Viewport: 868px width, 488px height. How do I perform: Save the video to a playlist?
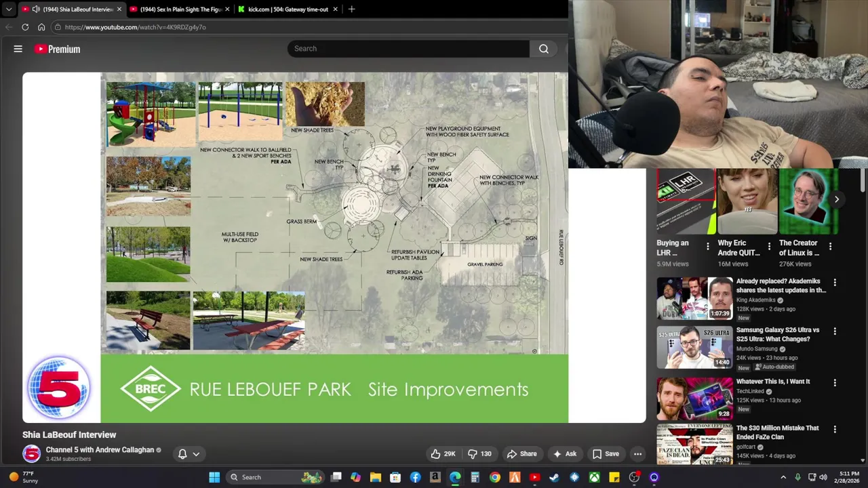click(606, 454)
